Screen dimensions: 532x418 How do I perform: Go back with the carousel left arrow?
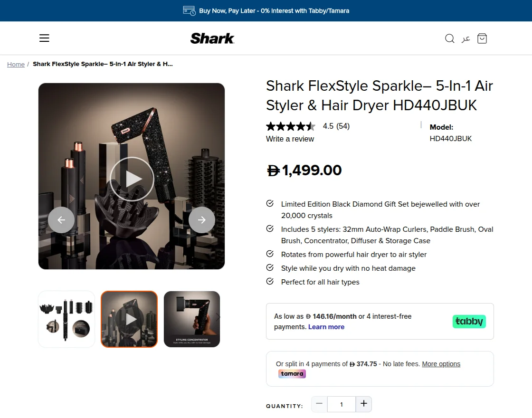click(x=61, y=219)
